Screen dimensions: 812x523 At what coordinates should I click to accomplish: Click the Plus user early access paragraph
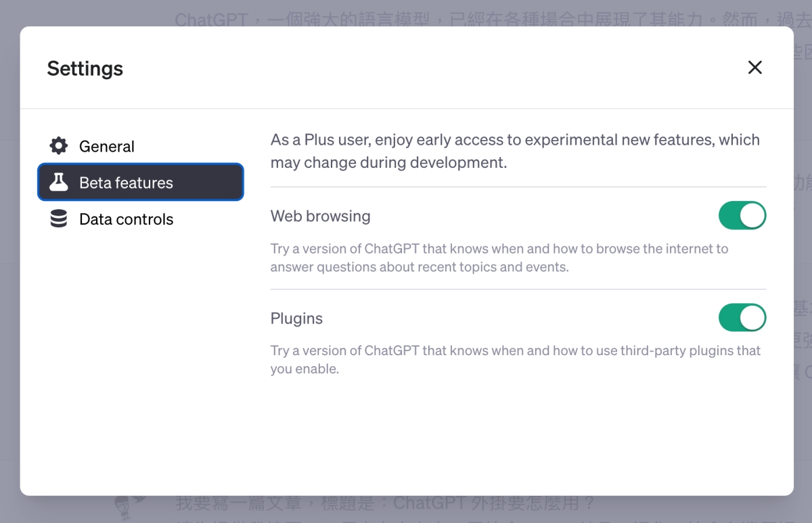click(514, 151)
